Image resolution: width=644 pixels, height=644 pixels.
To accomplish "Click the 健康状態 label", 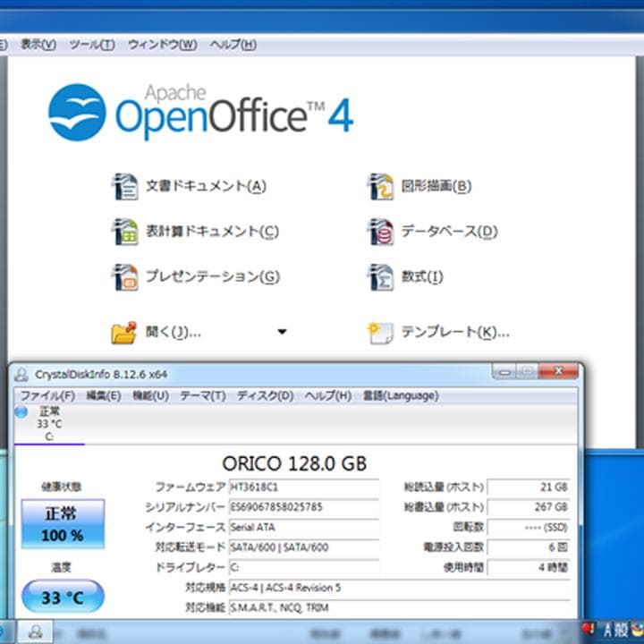I will tap(62, 487).
